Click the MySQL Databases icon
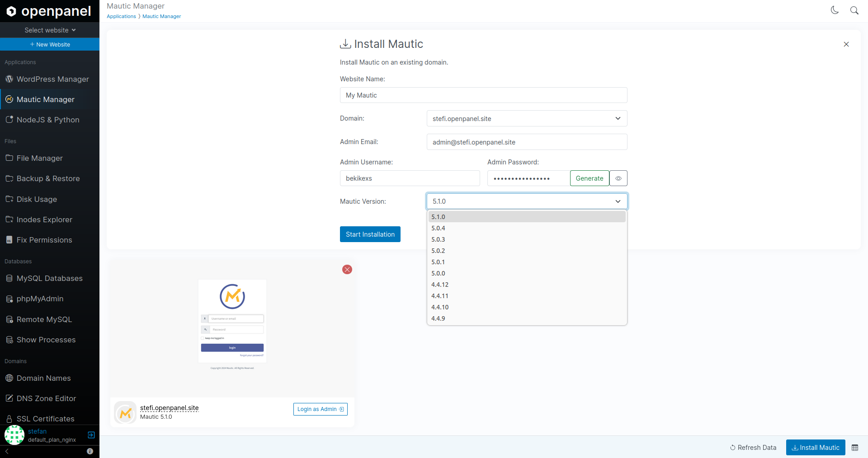868x458 pixels. pos(9,278)
